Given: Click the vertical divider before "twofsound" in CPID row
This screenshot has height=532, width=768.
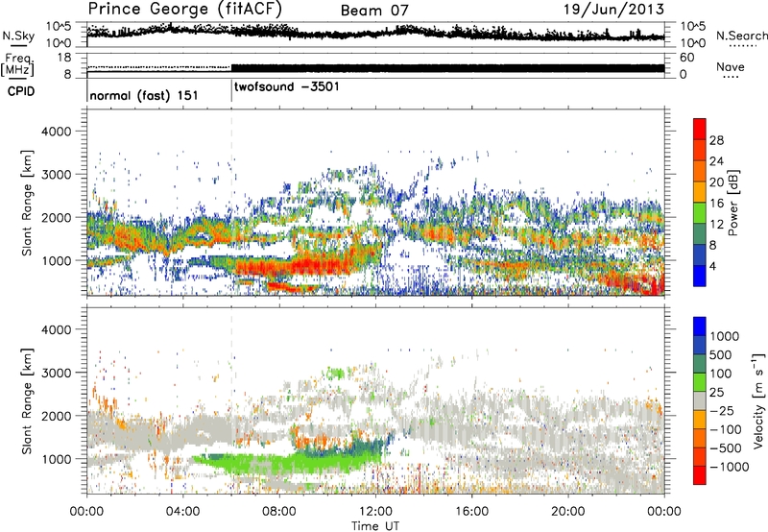Looking at the screenshot, I should tap(231, 88).
